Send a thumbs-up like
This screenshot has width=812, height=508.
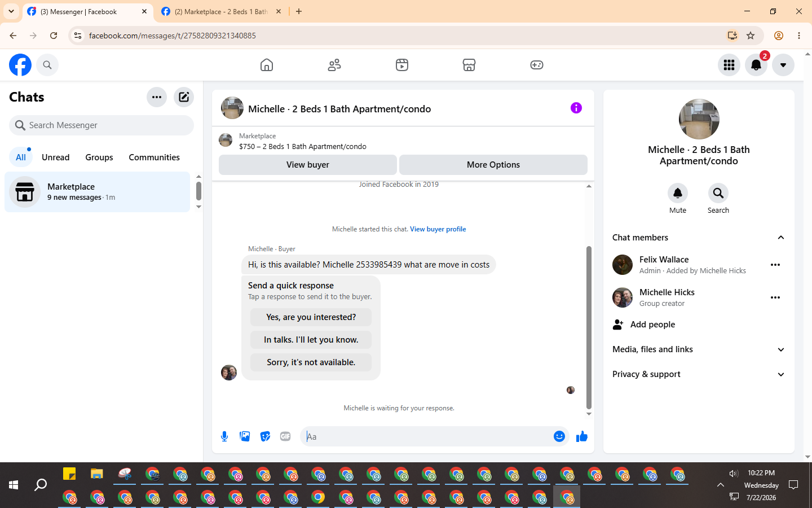582,436
